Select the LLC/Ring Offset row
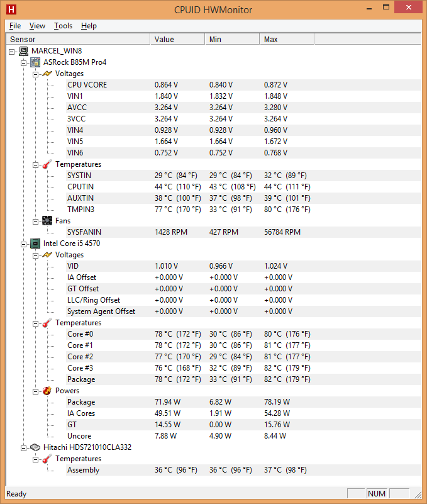The image size is (427, 504). 243,300
